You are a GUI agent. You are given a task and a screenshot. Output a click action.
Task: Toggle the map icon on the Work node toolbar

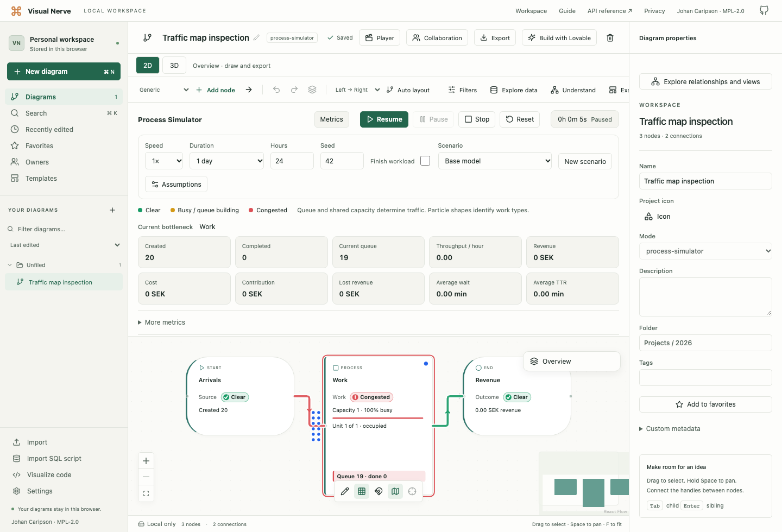tap(395, 491)
